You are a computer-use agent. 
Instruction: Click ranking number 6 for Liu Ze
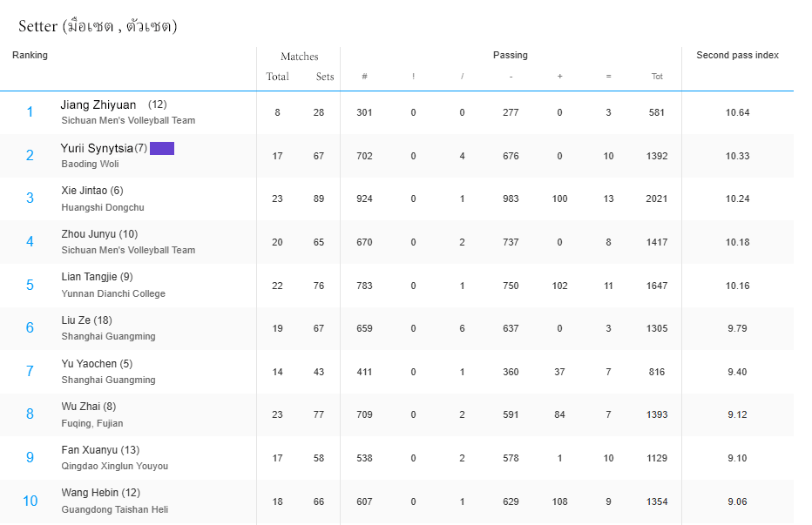pos(30,327)
